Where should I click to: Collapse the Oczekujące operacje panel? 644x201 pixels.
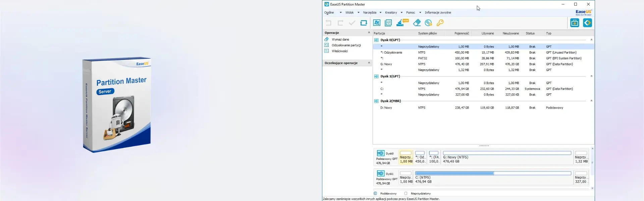pos(369,63)
